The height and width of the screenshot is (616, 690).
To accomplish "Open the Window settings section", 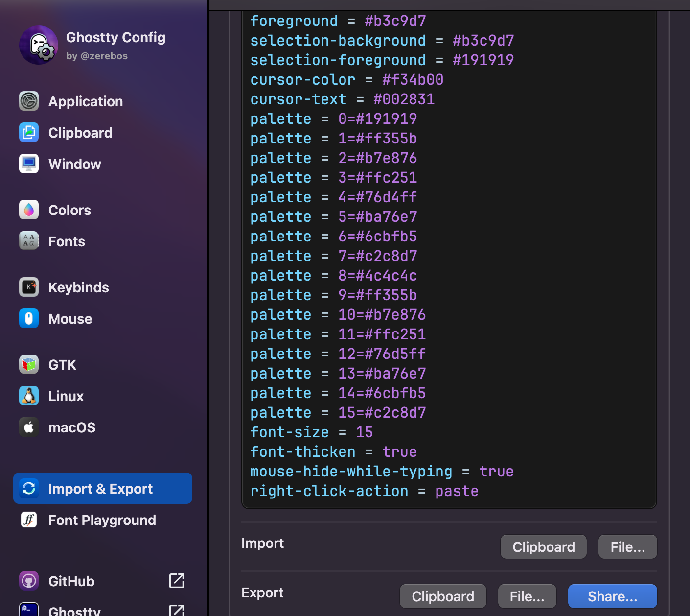I will pos(74,164).
